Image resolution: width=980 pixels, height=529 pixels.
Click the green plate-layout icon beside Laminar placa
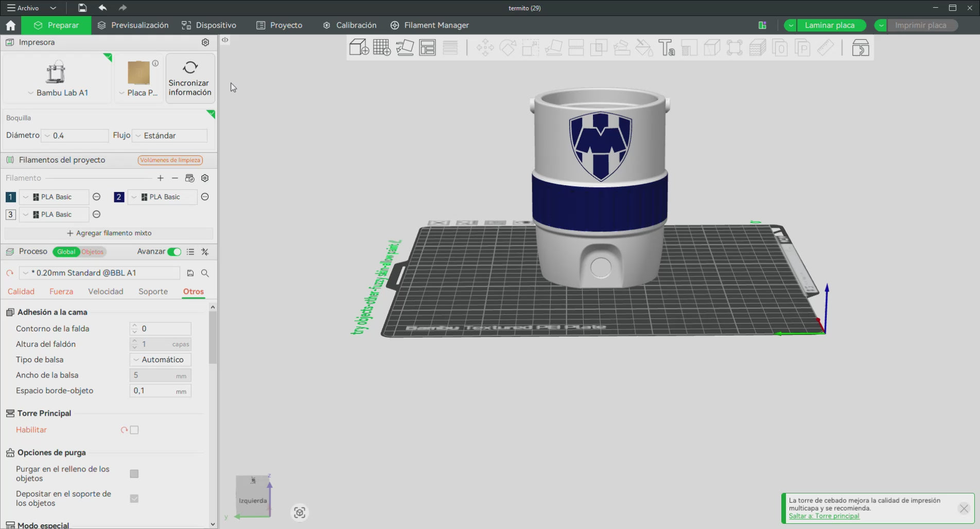762,25
